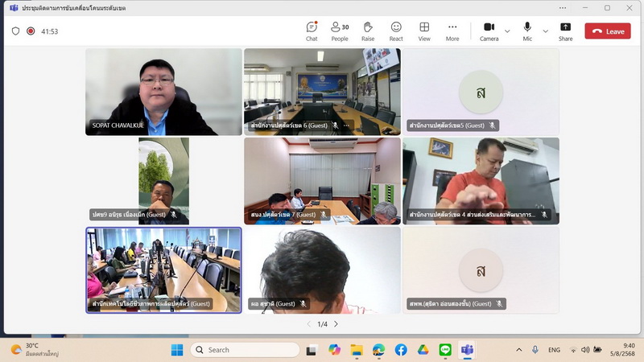Go to previous page of participants
Image resolution: width=644 pixels, height=362 pixels.
click(x=308, y=324)
